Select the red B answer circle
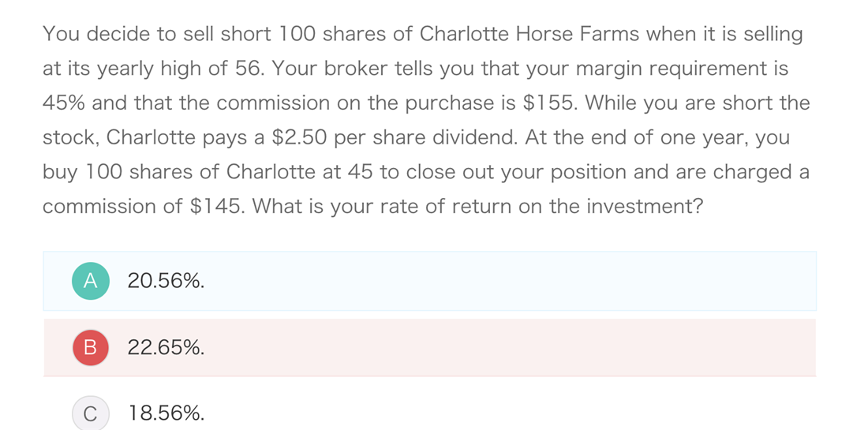This screenshot has width=868, height=430. pyautogui.click(x=91, y=348)
